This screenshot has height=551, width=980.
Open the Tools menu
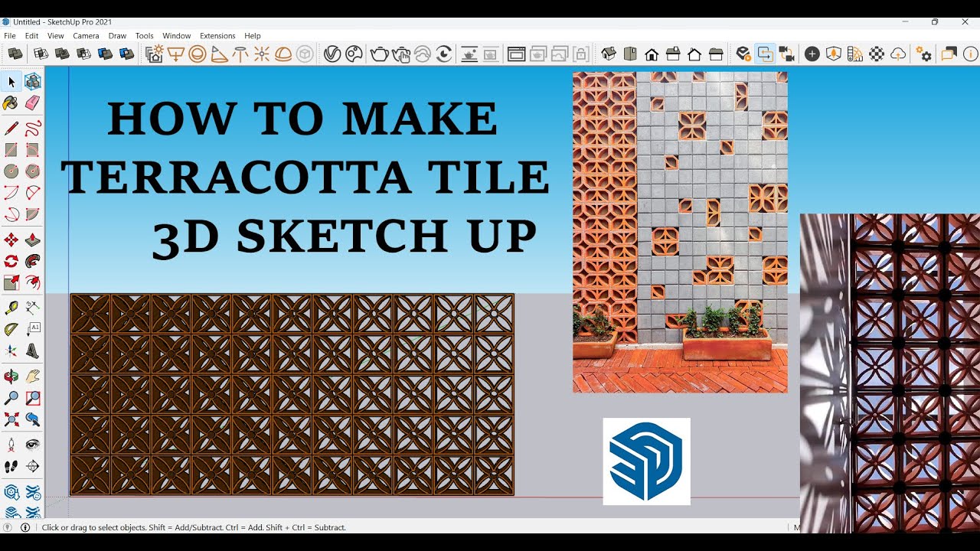click(x=145, y=36)
